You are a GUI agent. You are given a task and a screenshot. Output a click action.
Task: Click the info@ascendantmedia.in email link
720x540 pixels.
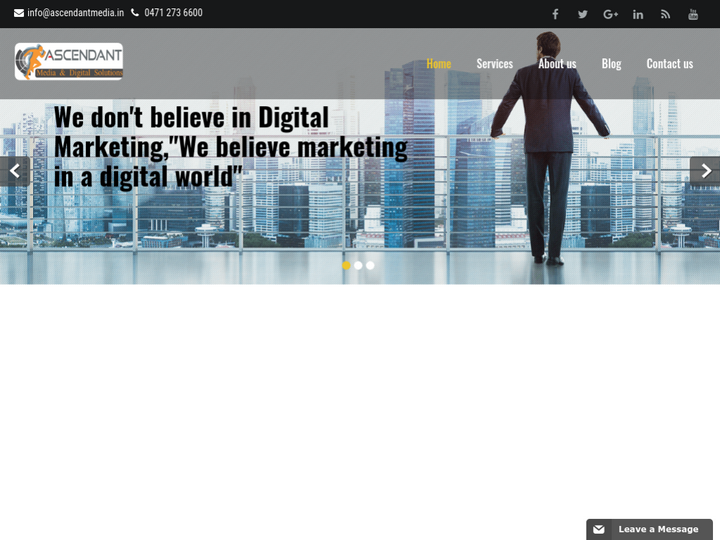[x=76, y=13]
